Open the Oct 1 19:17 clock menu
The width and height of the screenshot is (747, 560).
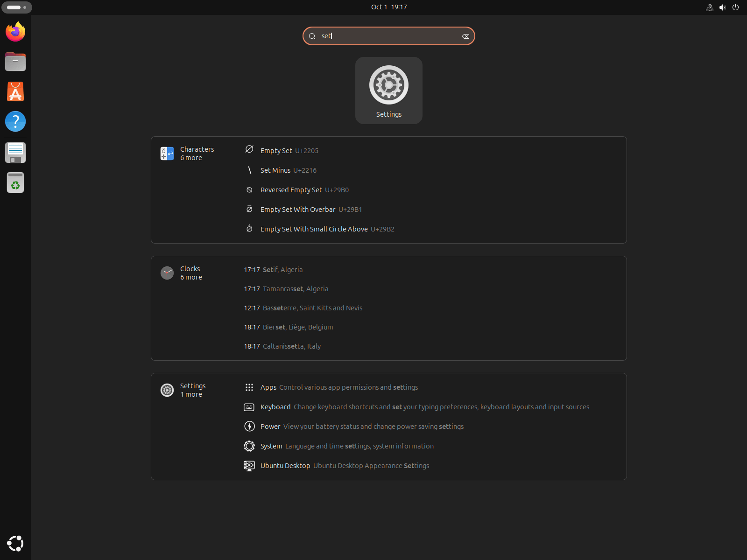click(388, 7)
